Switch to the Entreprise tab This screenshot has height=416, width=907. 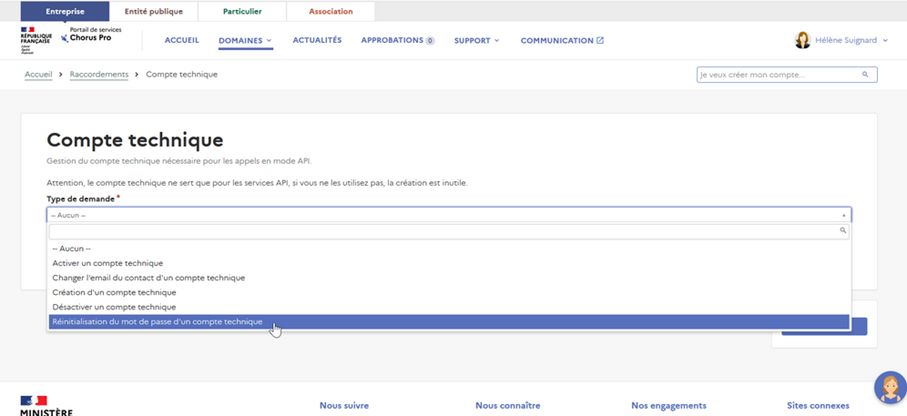pos(65,12)
